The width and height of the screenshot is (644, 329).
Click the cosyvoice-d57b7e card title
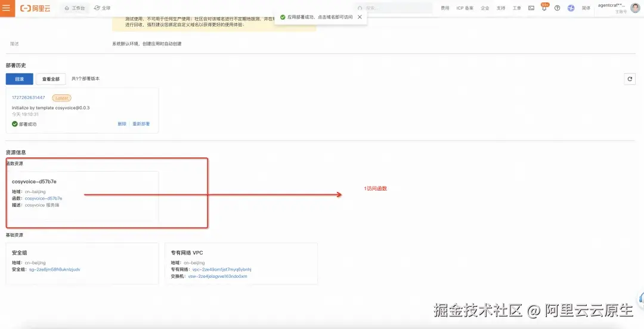(x=34, y=182)
